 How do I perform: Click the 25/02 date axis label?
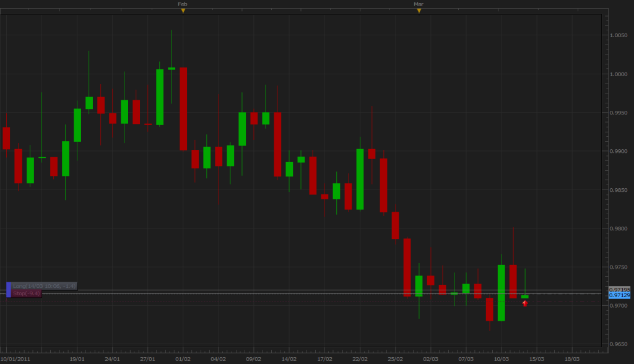396,359
